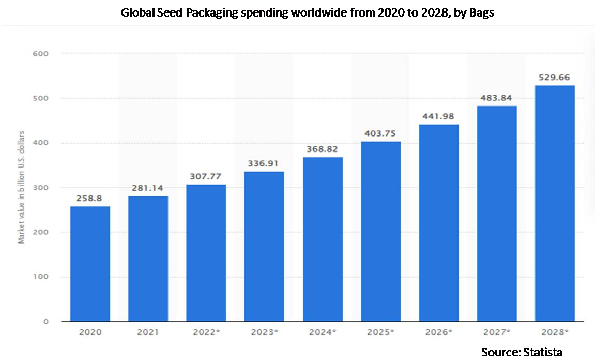Select the bar for 2027*
Viewport: 596px width, 364px height.
pos(497,214)
